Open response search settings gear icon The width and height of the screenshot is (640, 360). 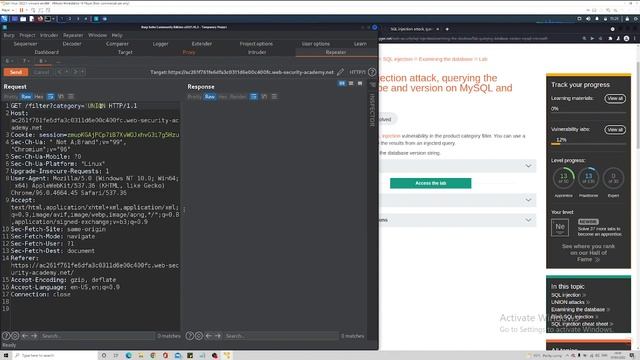pyautogui.click(x=199, y=336)
